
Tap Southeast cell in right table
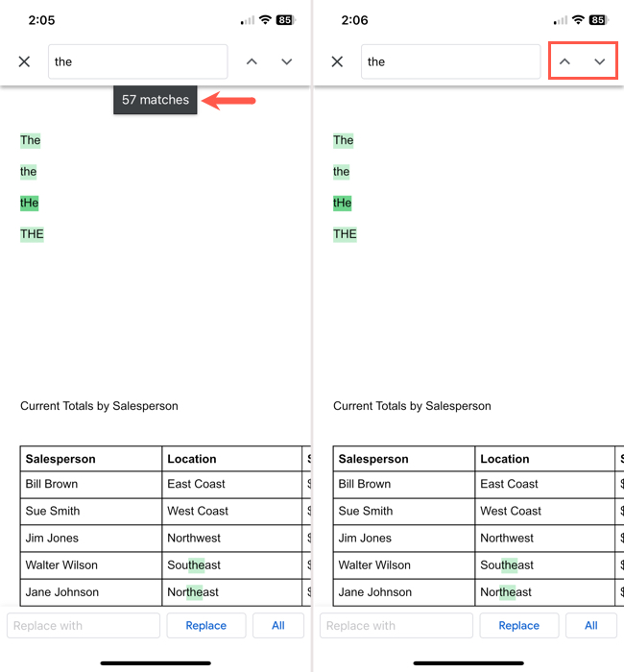pos(544,564)
